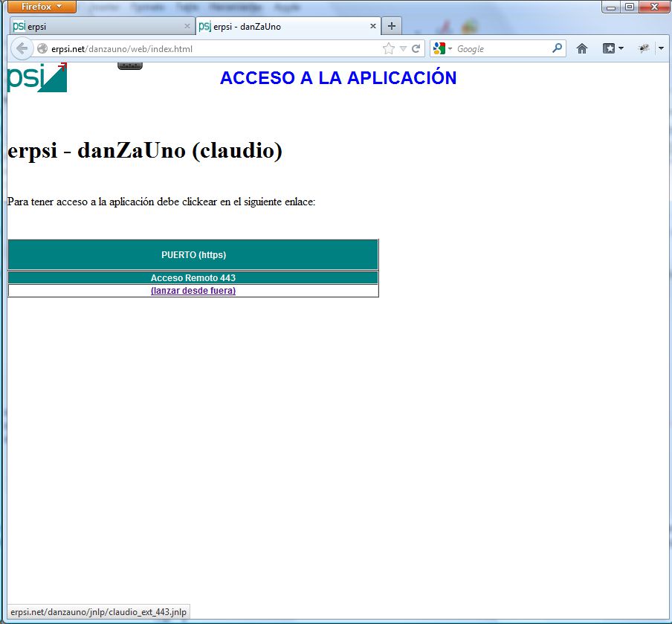Maximize the Firefox window
This screenshot has width=672, height=624.
coord(630,7)
